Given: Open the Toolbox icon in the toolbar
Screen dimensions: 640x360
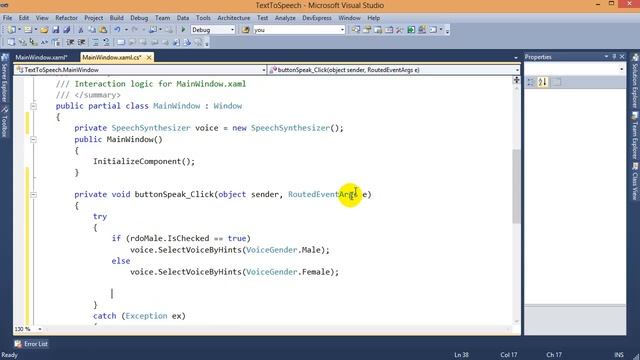Looking at the screenshot, I should point(400,30).
